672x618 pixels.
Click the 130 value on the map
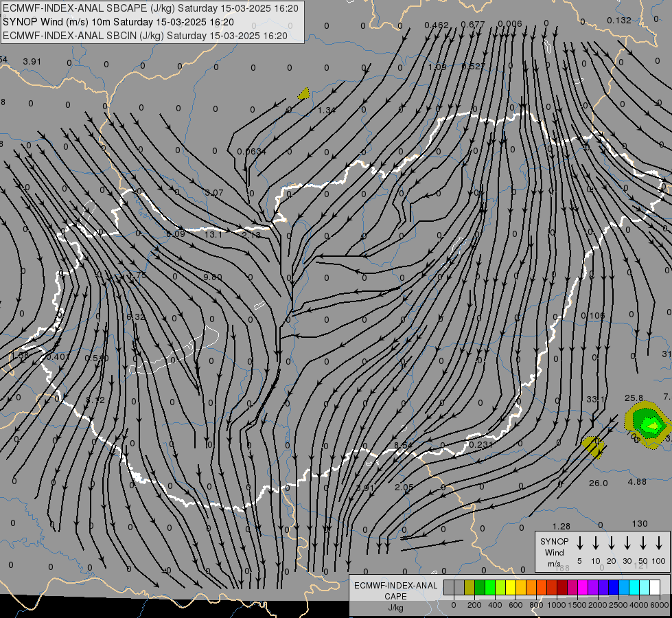640,524
